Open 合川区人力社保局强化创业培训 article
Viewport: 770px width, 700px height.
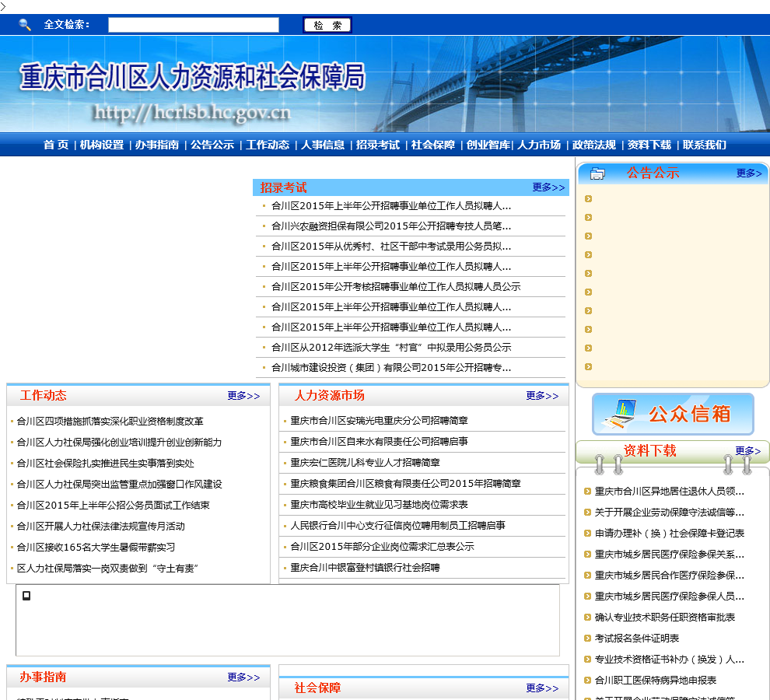pyautogui.click(x=119, y=442)
